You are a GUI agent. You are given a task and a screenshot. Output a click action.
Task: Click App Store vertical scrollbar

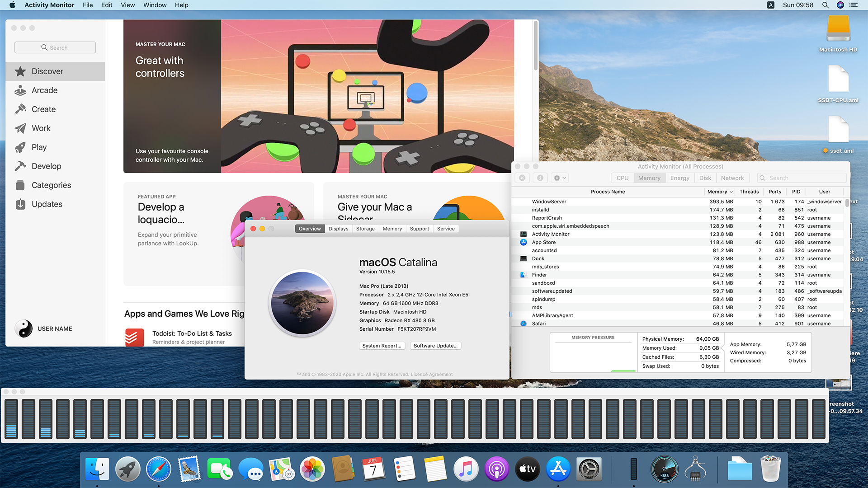(535, 46)
